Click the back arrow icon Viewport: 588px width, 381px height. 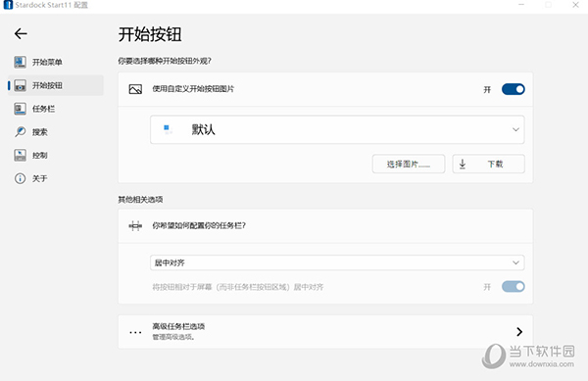[21, 33]
